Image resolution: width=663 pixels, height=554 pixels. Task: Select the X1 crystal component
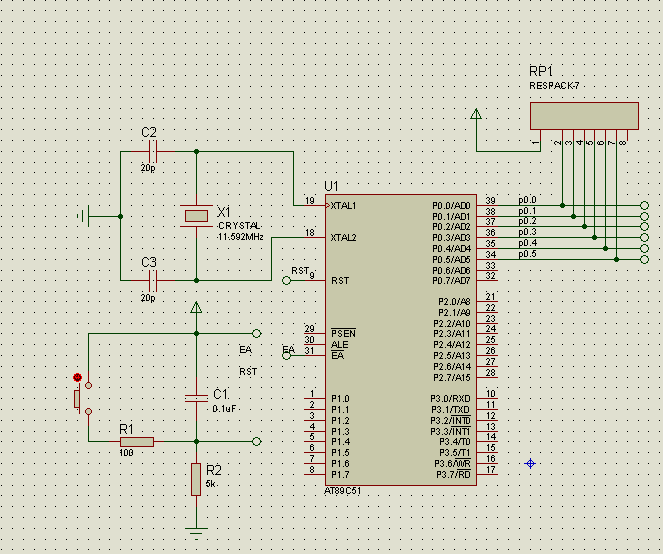click(x=196, y=216)
